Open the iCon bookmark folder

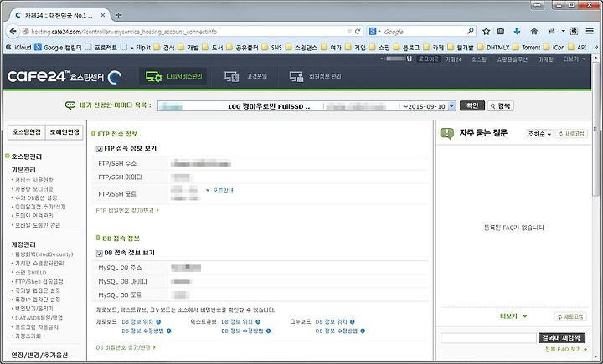554,47
